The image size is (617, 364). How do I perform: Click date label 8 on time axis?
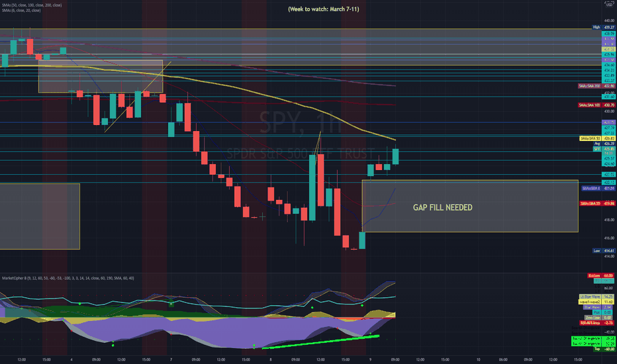tap(270, 359)
